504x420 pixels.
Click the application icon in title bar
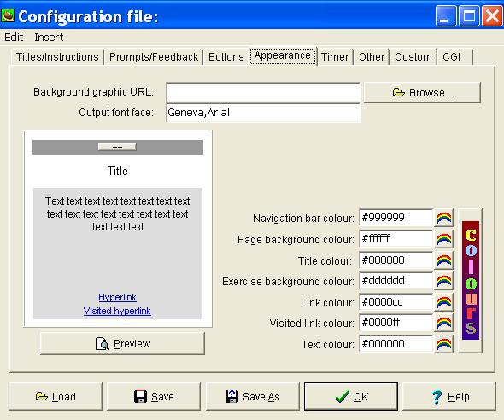pyautogui.click(x=8, y=15)
